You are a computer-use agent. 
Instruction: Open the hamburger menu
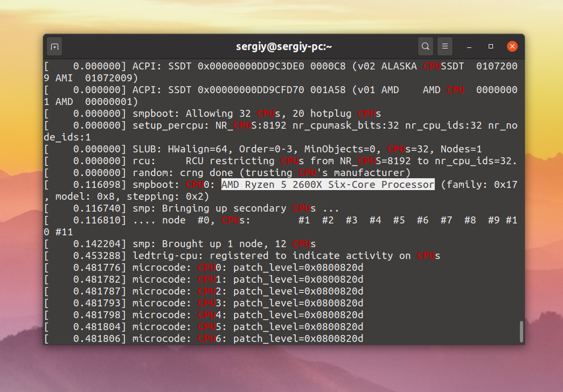[x=445, y=47]
